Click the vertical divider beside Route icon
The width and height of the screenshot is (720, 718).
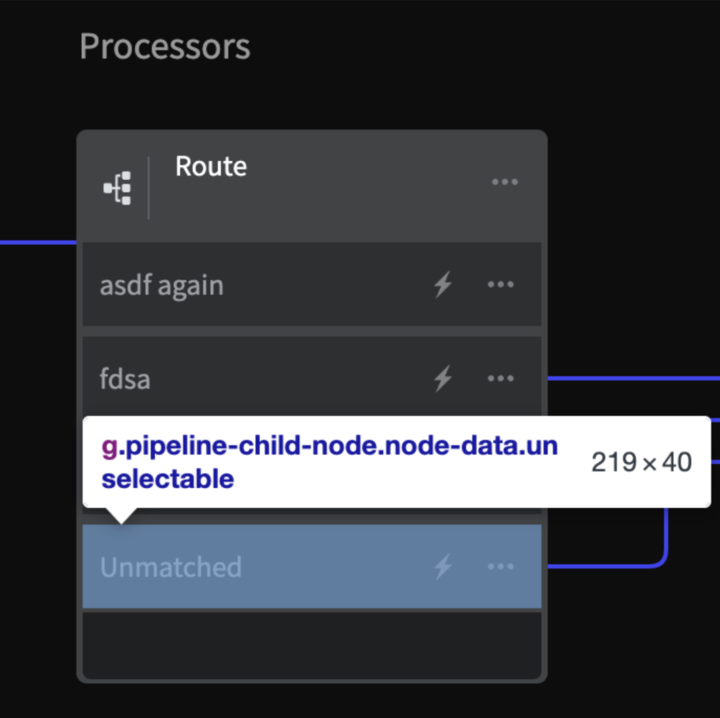click(148, 188)
